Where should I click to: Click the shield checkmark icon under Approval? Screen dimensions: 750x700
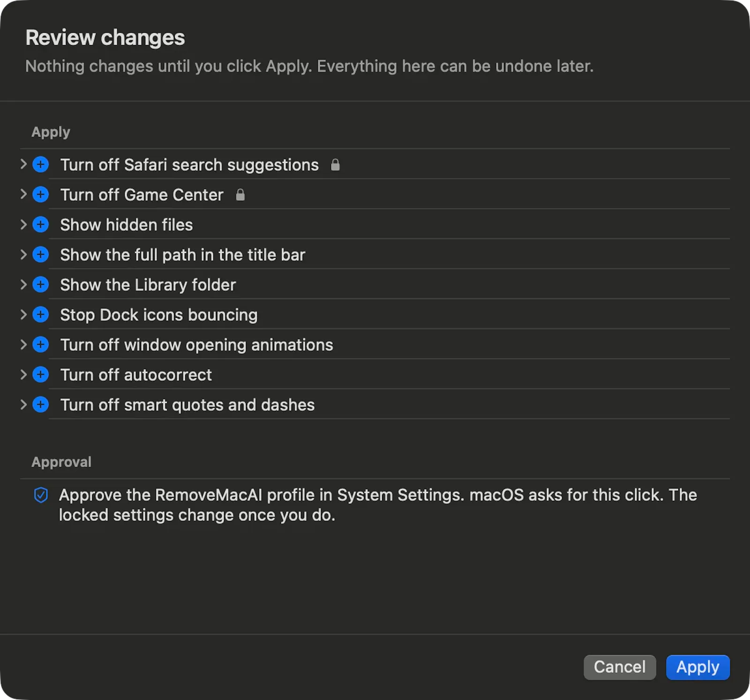pyautogui.click(x=41, y=495)
